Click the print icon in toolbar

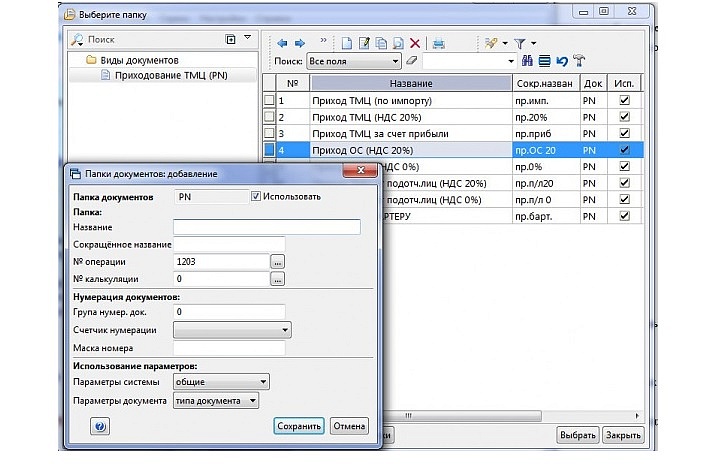point(438,43)
